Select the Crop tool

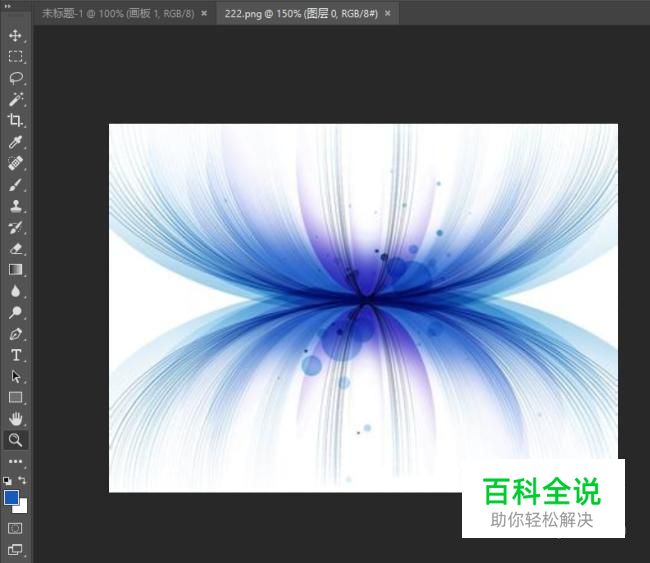[15, 120]
